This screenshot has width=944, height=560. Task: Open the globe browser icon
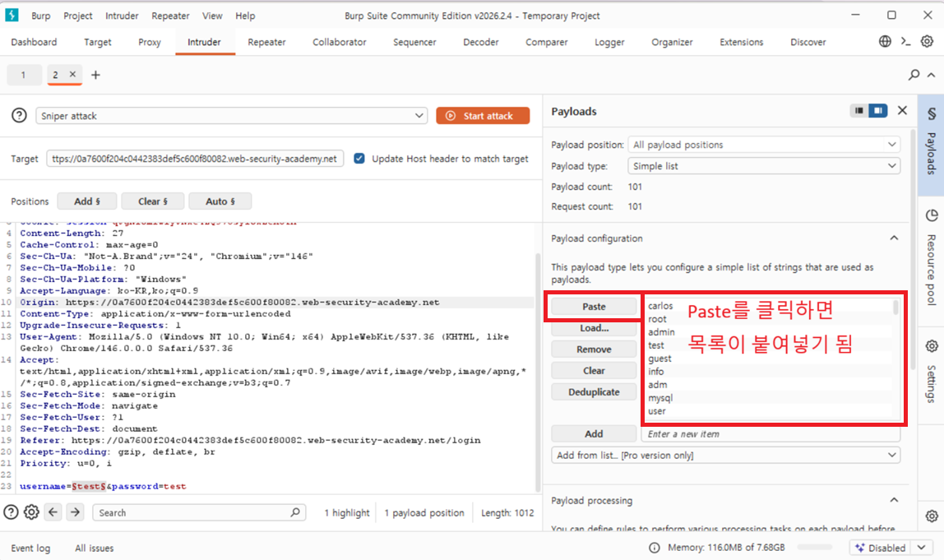[x=885, y=42]
